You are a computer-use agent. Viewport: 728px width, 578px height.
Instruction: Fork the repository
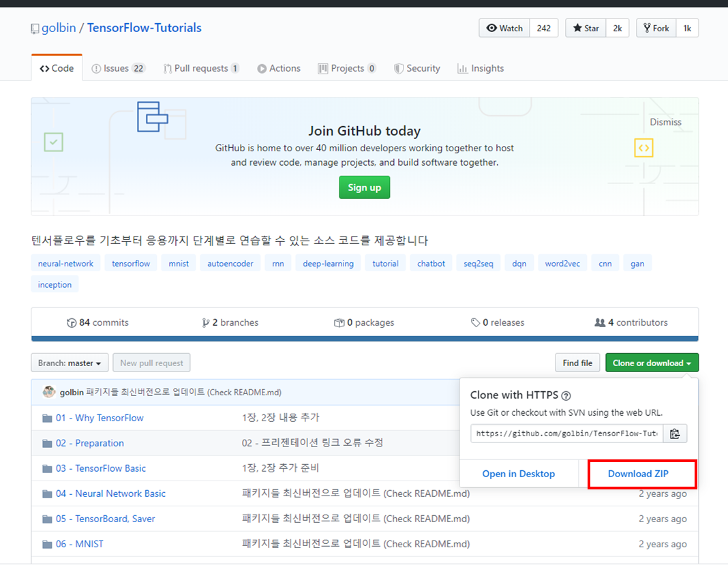tap(656, 29)
